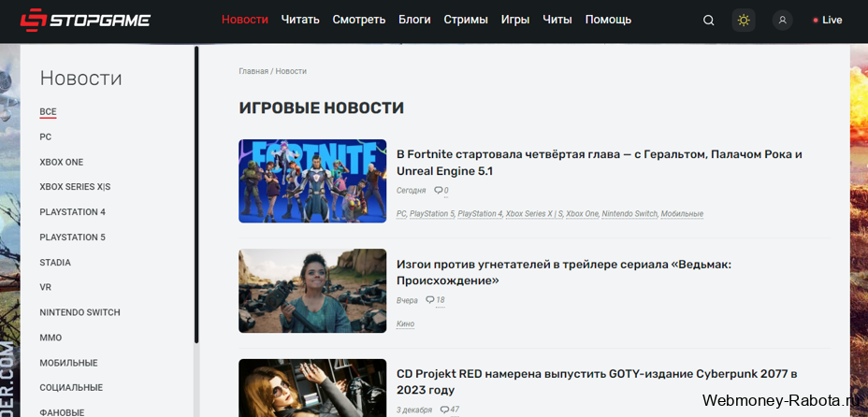Go to Главная breadcrumb link

point(253,71)
